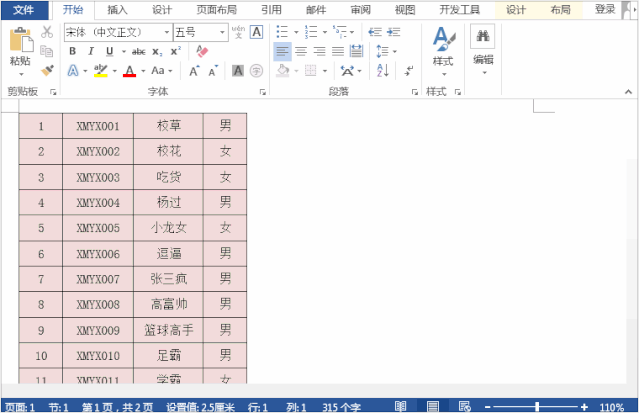Click Increase Indent icon
Screen dimensions: 639x413
click(x=394, y=32)
